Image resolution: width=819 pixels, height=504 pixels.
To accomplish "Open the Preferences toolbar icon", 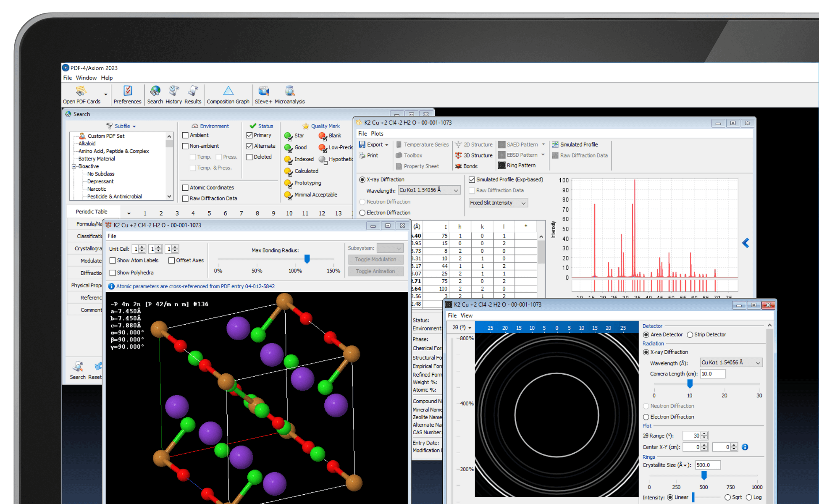I will tap(128, 91).
